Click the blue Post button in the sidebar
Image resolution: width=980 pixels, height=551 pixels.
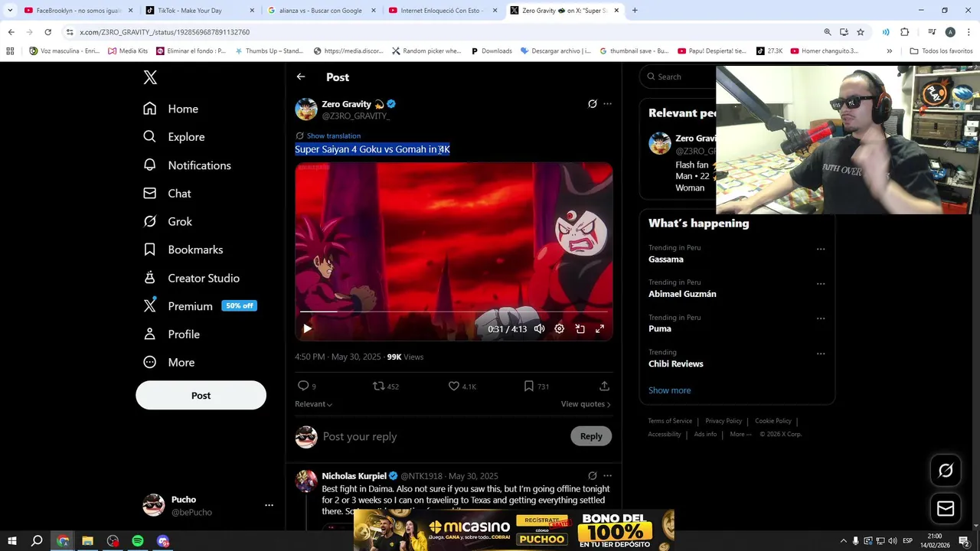point(201,396)
